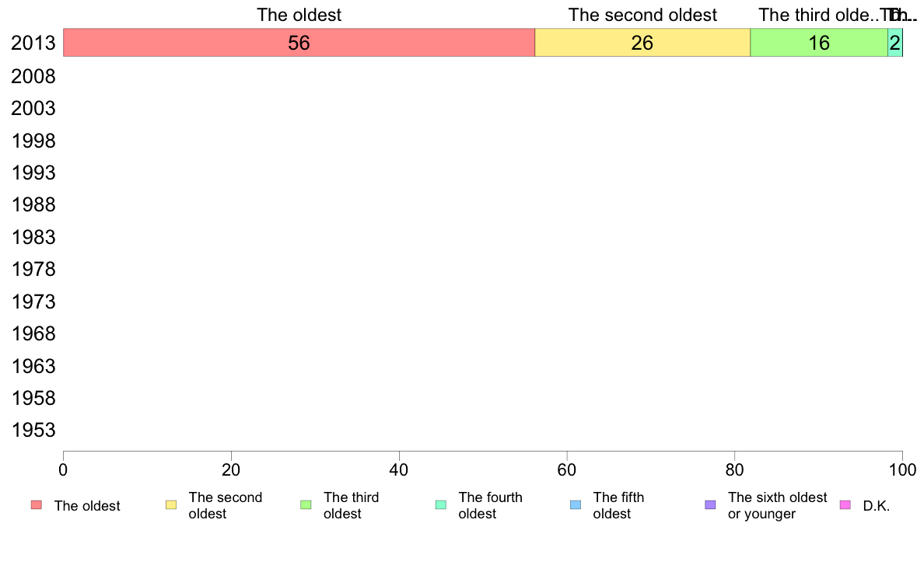The height and width of the screenshot is (572, 924).
Task: Select the green bar segment showing 16
Action: 819,43
